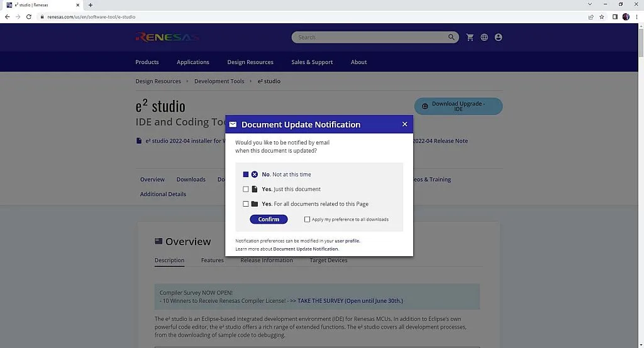
Task: Click the site lock icon in address bar
Action: coord(42,17)
